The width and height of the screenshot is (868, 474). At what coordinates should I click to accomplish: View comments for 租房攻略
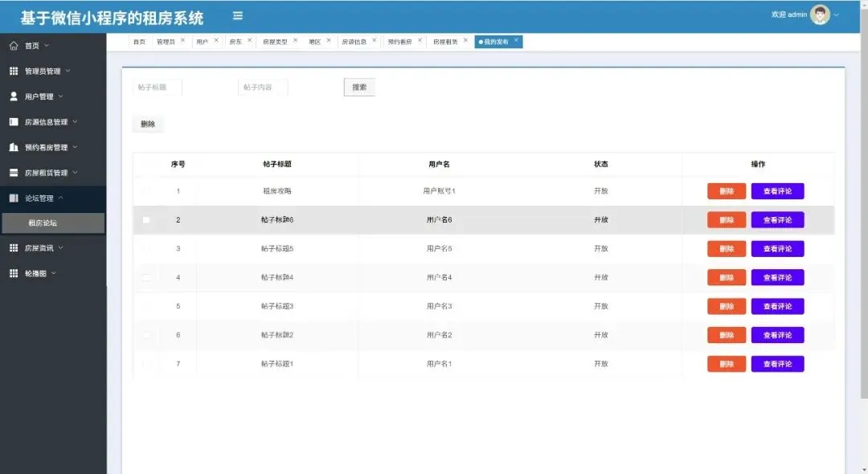click(x=777, y=191)
